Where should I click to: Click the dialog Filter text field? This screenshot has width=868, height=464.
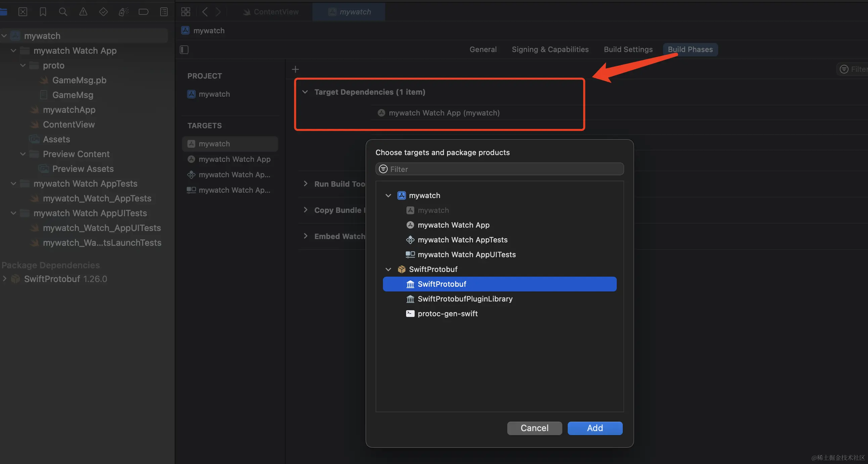500,169
